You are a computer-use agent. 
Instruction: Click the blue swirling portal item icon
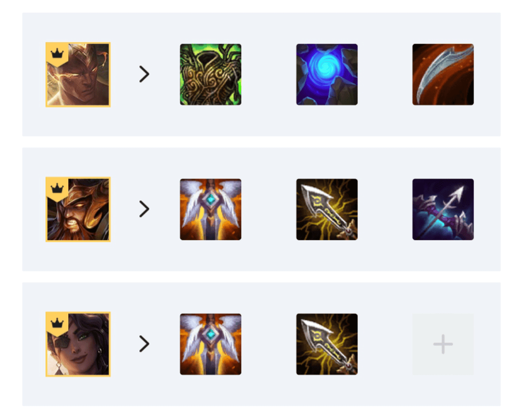[327, 75]
